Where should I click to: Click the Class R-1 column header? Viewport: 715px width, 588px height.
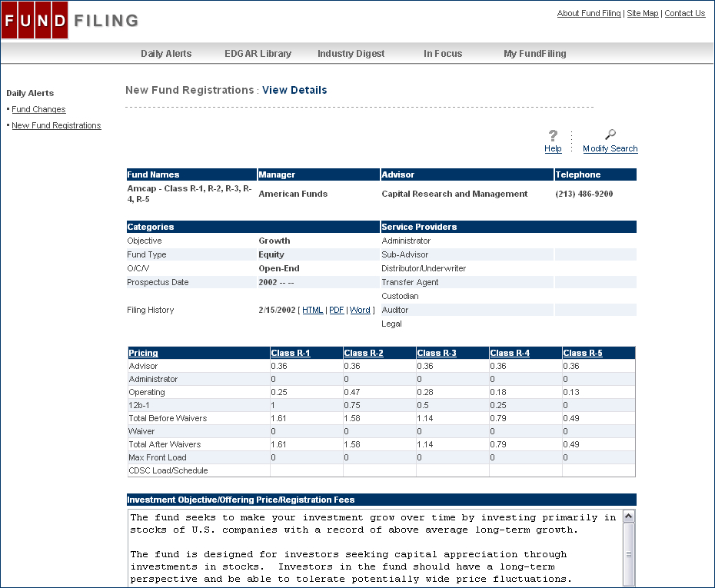pyautogui.click(x=291, y=353)
